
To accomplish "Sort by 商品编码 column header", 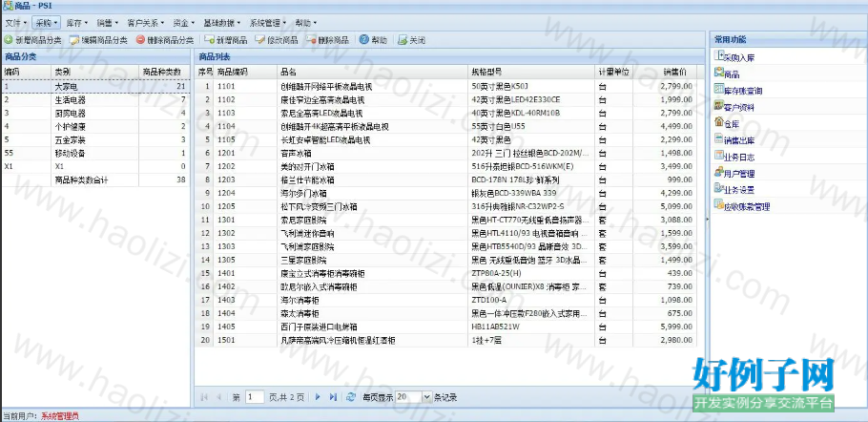I will coord(245,72).
